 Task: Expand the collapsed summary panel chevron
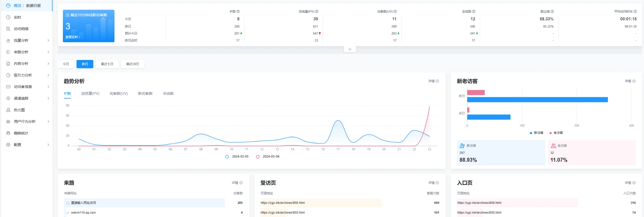coord(350,49)
